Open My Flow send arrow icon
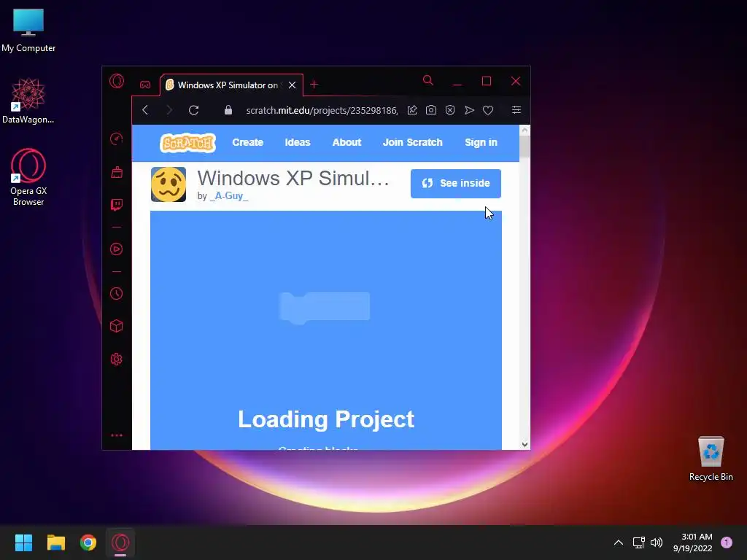The image size is (747, 560). click(x=469, y=110)
